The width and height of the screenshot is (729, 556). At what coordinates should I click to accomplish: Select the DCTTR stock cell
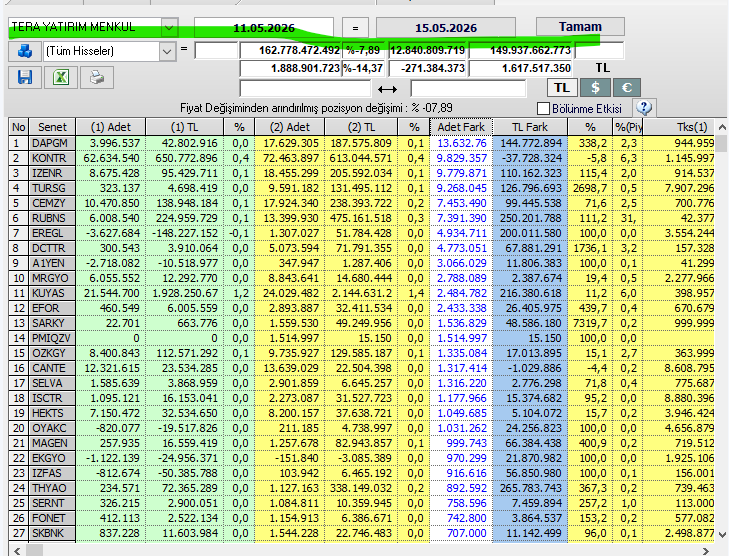click(52, 248)
